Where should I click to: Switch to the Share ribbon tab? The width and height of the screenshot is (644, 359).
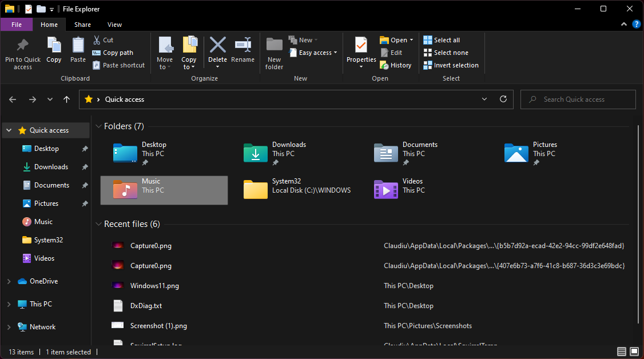pos(82,25)
